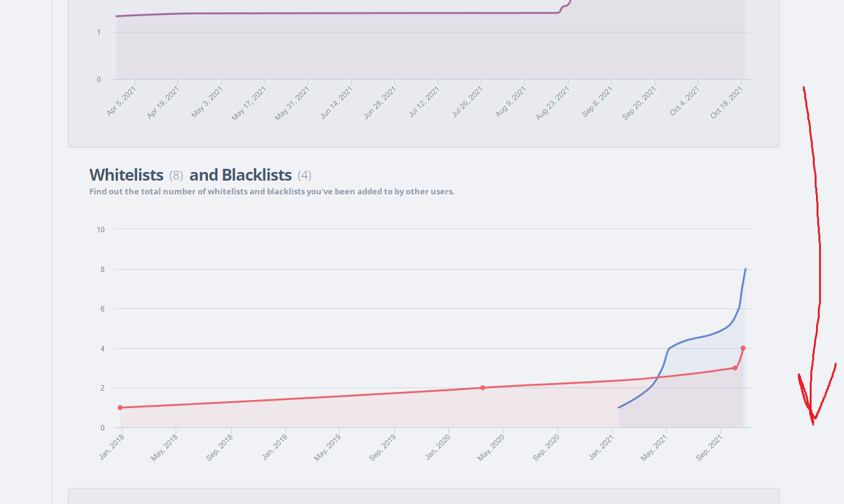The image size is (844, 504).
Task: Click the y-axis label 10
Action: click(100, 230)
